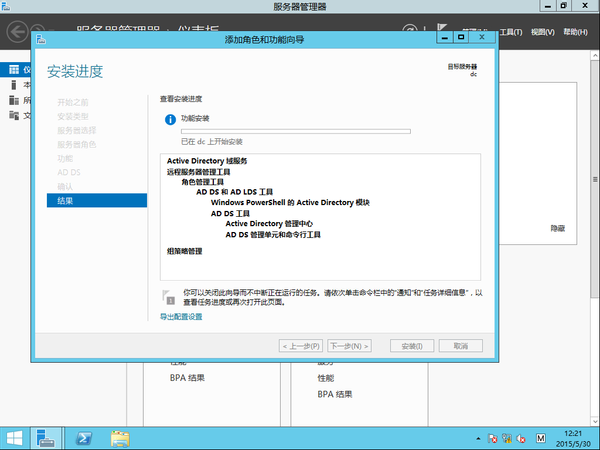Select the dashboard icon in the sidebar
Viewport: 600px width, 450px height.
pos(14,69)
